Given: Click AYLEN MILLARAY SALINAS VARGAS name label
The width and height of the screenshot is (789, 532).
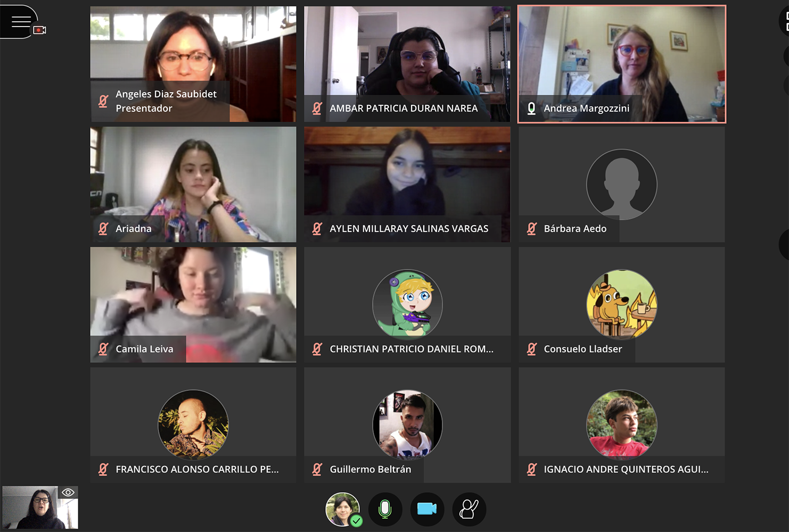Looking at the screenshot, I should tap(409, 229).
